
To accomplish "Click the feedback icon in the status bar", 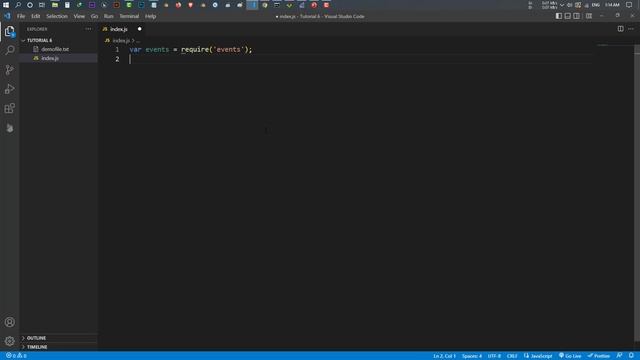I will tap(620, 356).
